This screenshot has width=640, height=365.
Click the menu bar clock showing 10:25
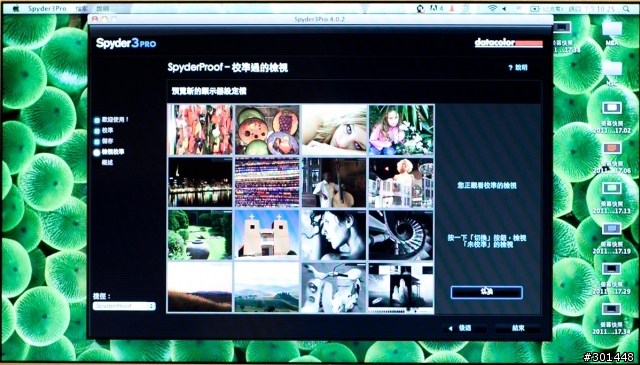(x=592, y=9)
